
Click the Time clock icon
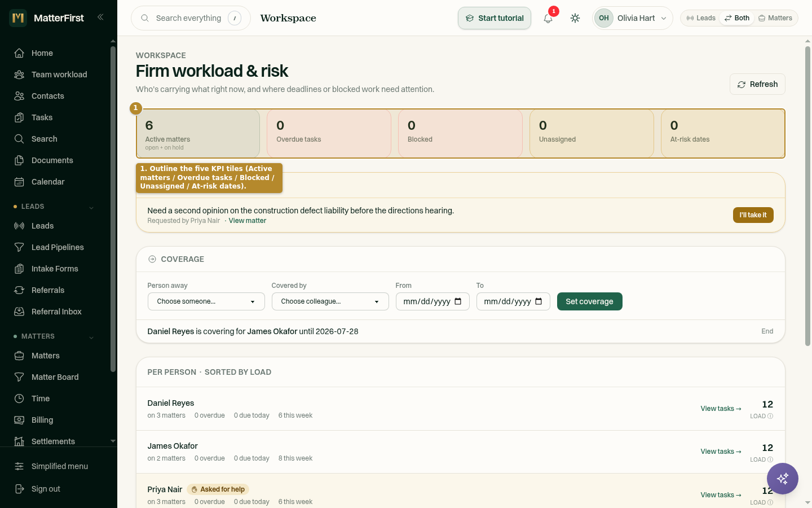pos(19,398)
